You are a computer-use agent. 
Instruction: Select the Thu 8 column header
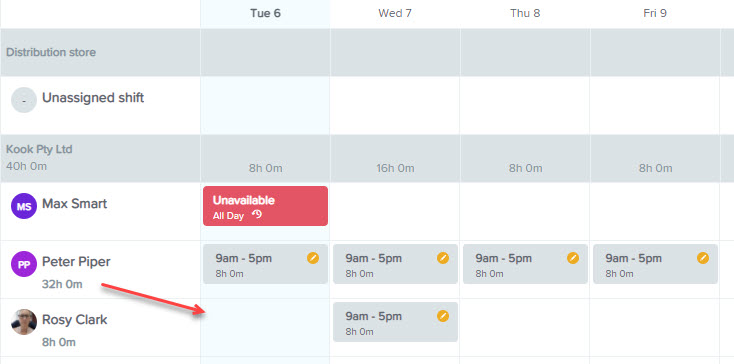525,13
